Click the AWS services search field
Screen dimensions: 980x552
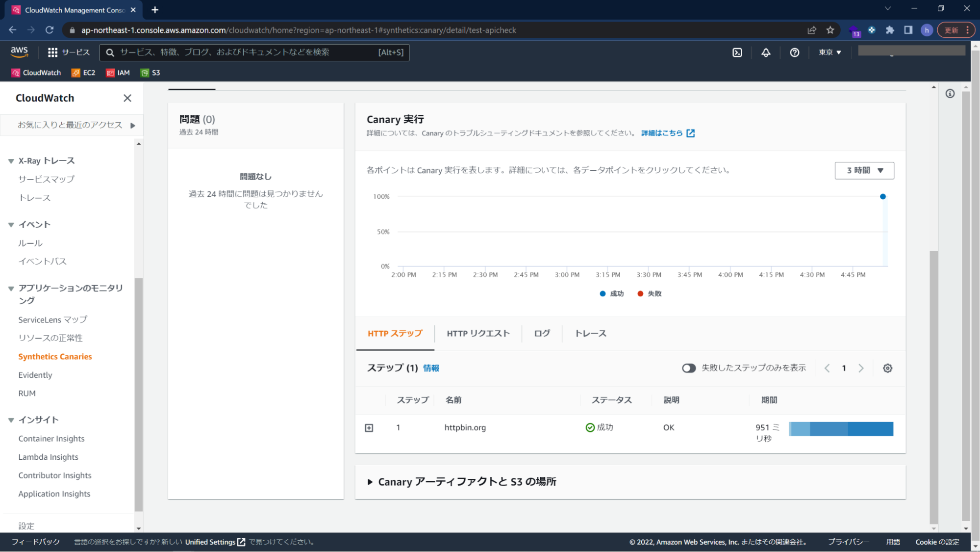tap(254, 53)
